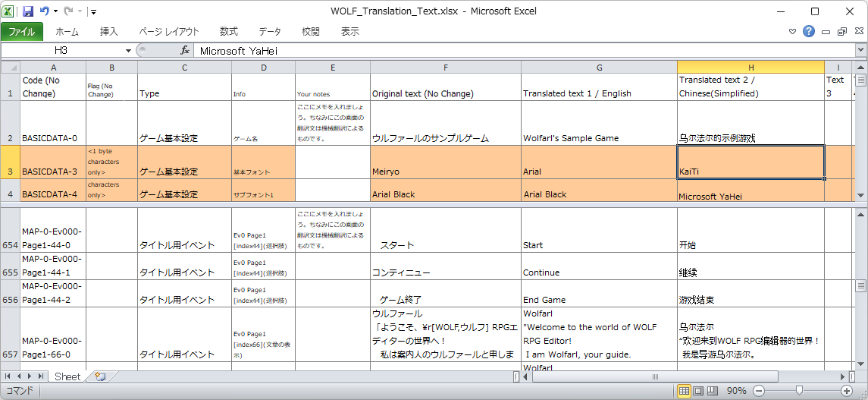The width and height of the screenshot is (868, 400).
Task: Click the greyed-out Redo arrow
Action: (x=69, y=11)
